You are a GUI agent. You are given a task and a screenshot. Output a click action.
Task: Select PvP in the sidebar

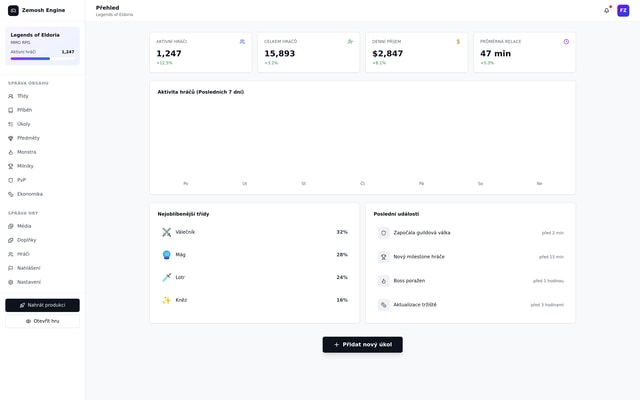click(x=21, y=180)
